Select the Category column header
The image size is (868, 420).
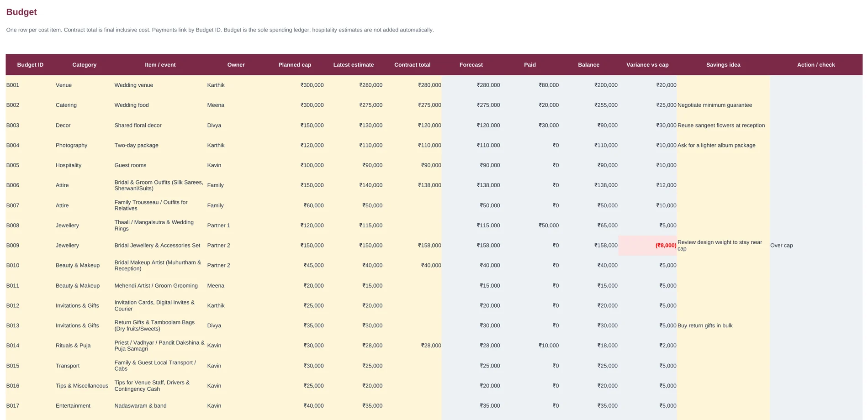click(85, 65)
